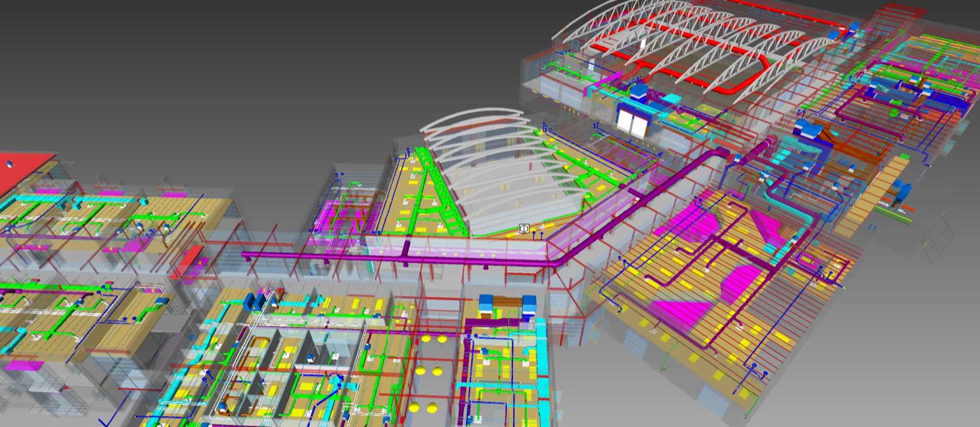Click the small grey square marker icon
Screen dimensions: 980x427
pyautogui.click(x=523, y=229)
